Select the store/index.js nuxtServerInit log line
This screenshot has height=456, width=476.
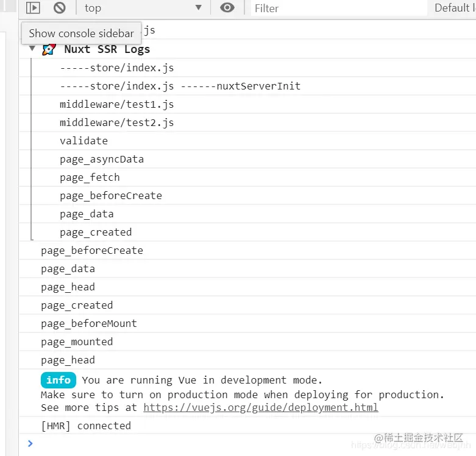click(x=180, y=86)
